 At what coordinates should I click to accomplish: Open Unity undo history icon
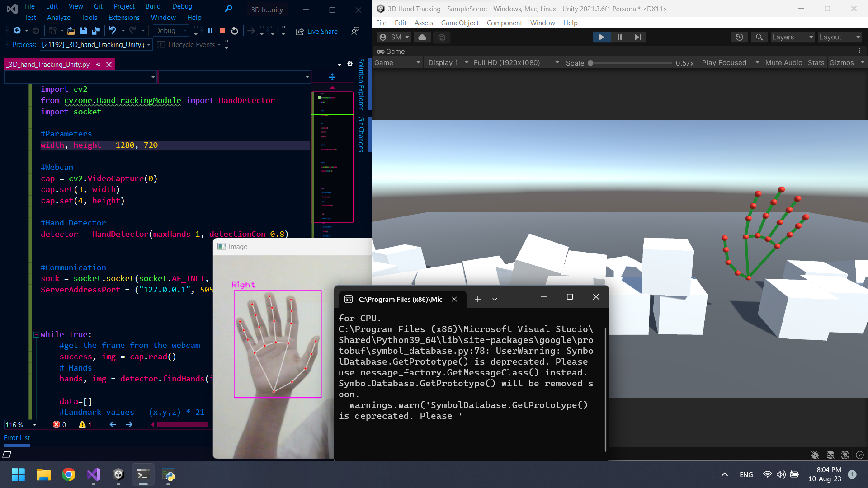coord(739,37)
